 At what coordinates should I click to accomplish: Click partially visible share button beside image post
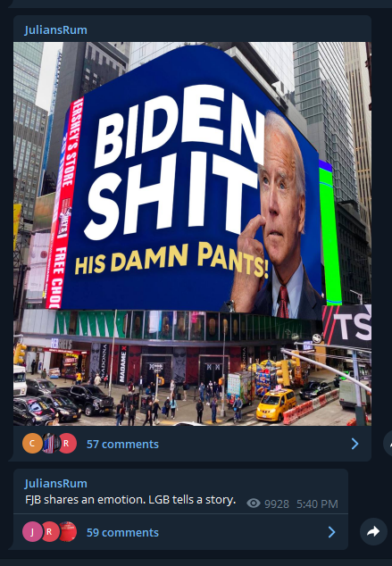pos(388,444)
